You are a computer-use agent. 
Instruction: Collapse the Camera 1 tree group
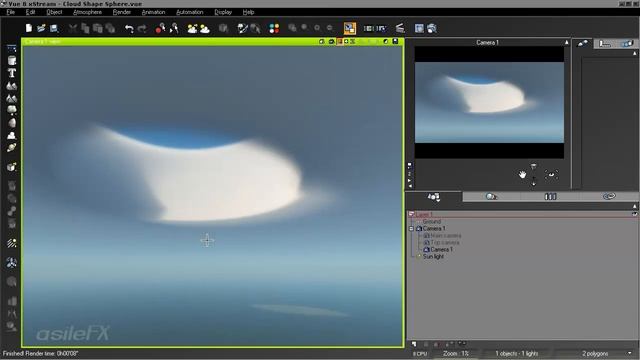[411, 229]
